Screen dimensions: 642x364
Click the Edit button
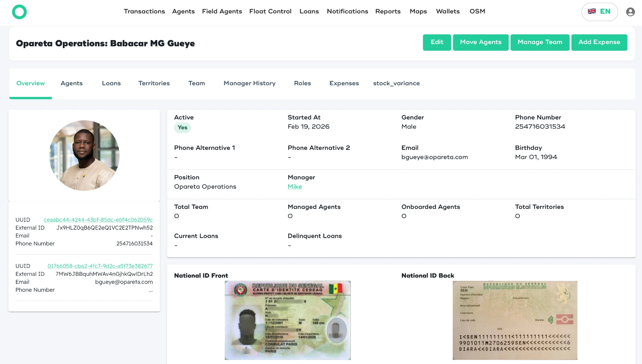pos(437,42)
